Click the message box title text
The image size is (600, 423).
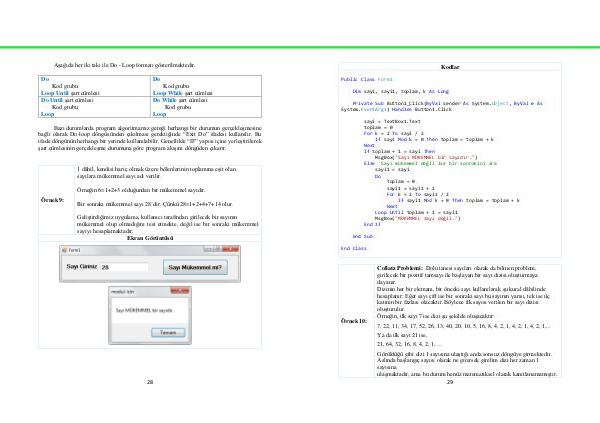coord(122,292)
